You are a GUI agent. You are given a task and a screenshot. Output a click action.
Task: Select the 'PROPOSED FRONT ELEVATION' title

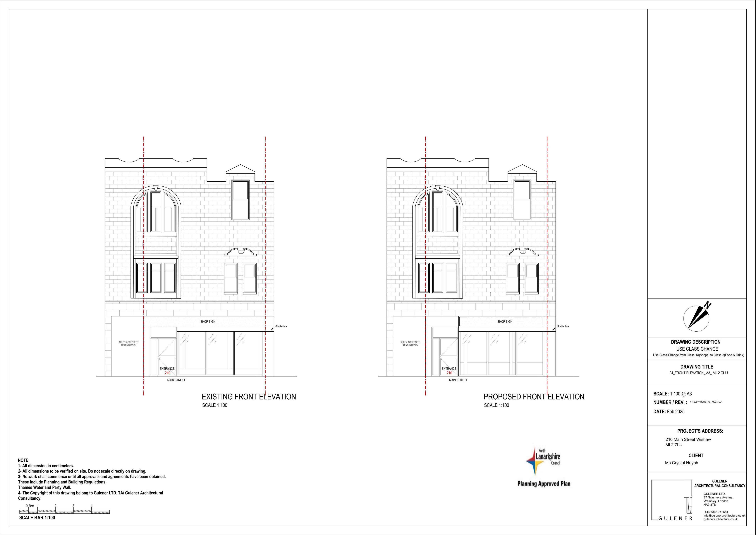(534, 397)
